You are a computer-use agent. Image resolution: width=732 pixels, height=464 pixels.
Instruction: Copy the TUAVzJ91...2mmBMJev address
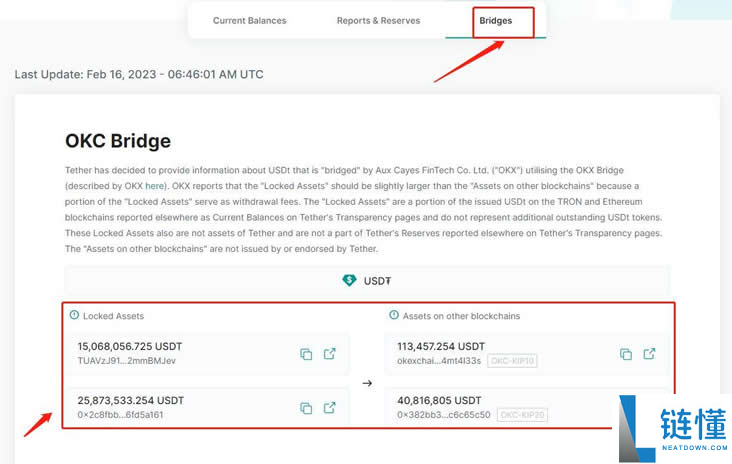[306, 354]
